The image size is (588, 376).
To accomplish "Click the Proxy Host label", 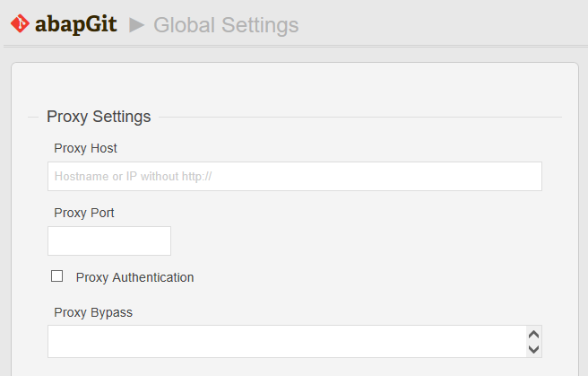I will [85, 148].
